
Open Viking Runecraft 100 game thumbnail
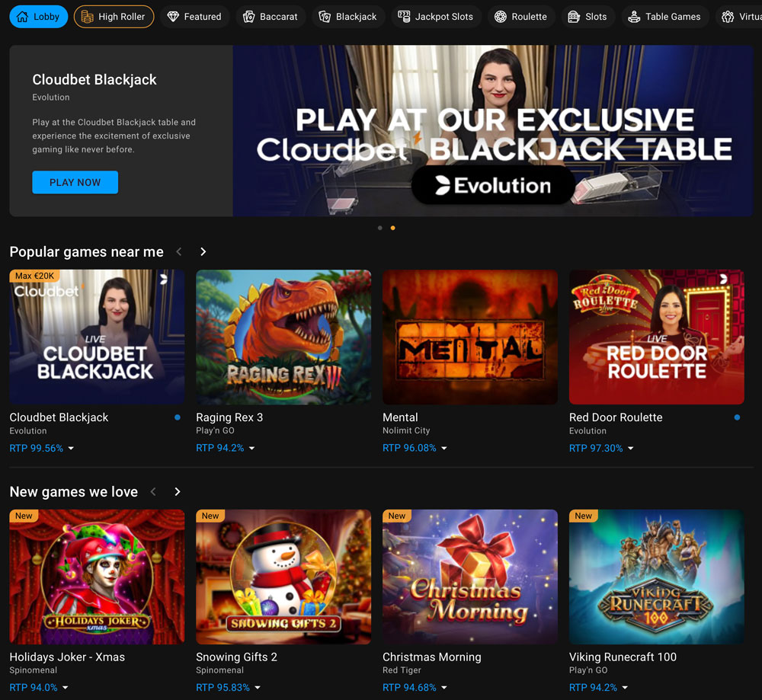[x=657, y=577]
